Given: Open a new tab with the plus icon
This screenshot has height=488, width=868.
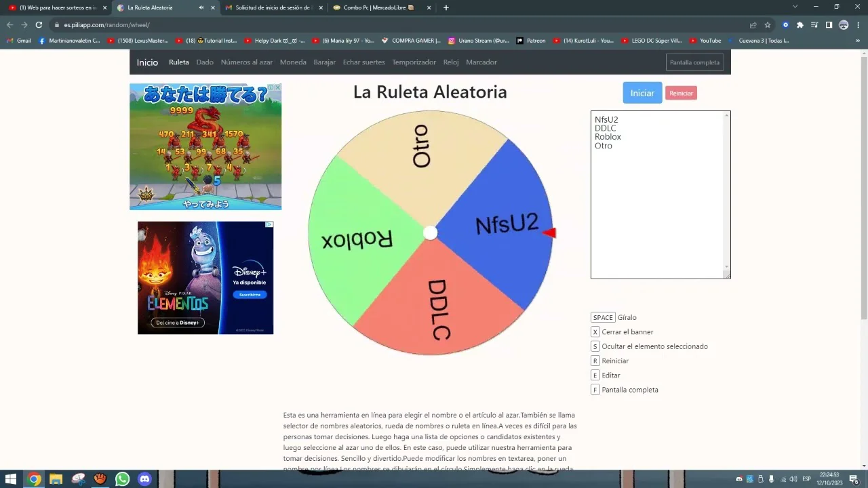Looking at the screenshot, I should (x=446, y=7).
